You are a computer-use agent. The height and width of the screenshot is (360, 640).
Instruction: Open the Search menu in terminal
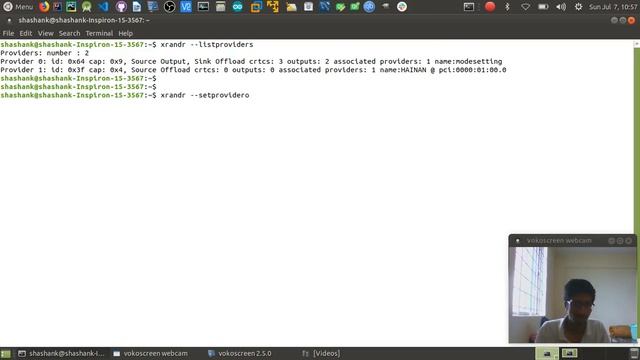(x=69, y=33)
